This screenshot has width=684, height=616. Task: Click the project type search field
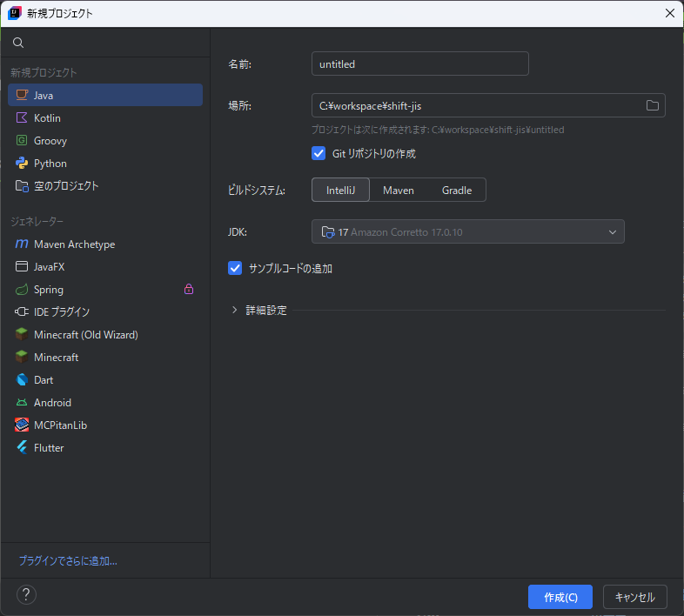tap(105, 43)
